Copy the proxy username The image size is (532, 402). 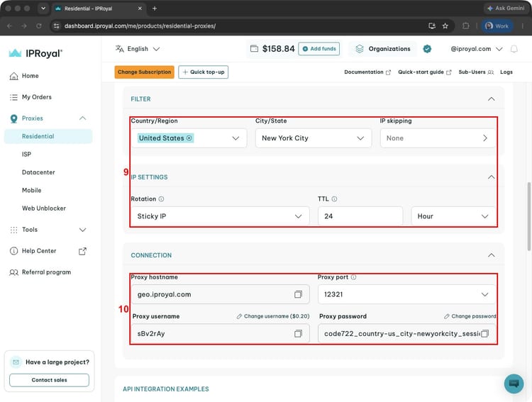coord(298,334)
